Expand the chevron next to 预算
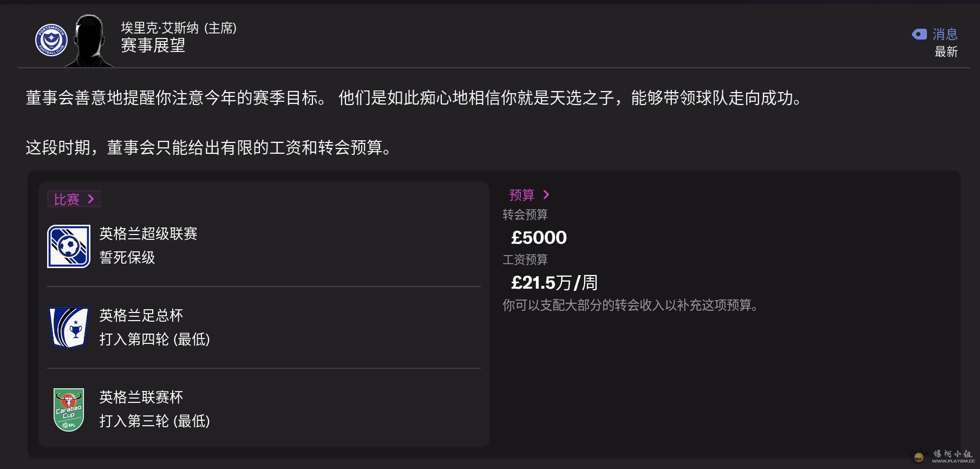Screen dimensions: 980x469 [x=546, y=195]
